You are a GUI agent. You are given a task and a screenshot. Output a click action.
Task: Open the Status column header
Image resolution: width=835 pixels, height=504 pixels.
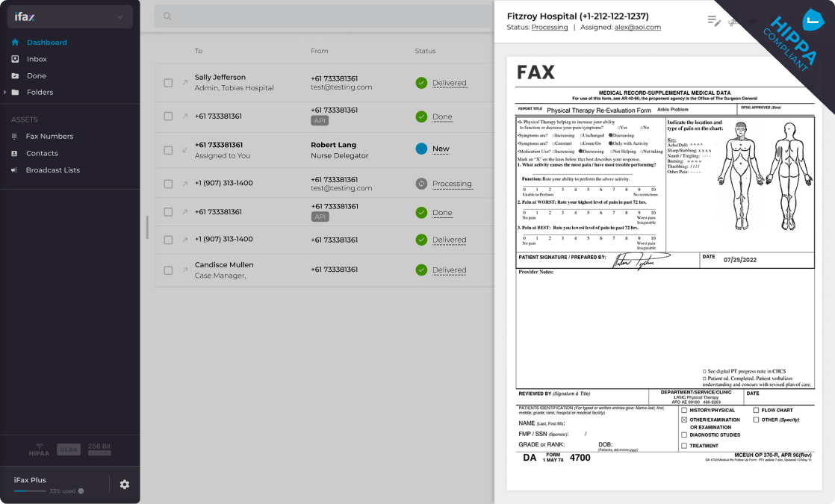pyautogui.click(x=425, y=51)
